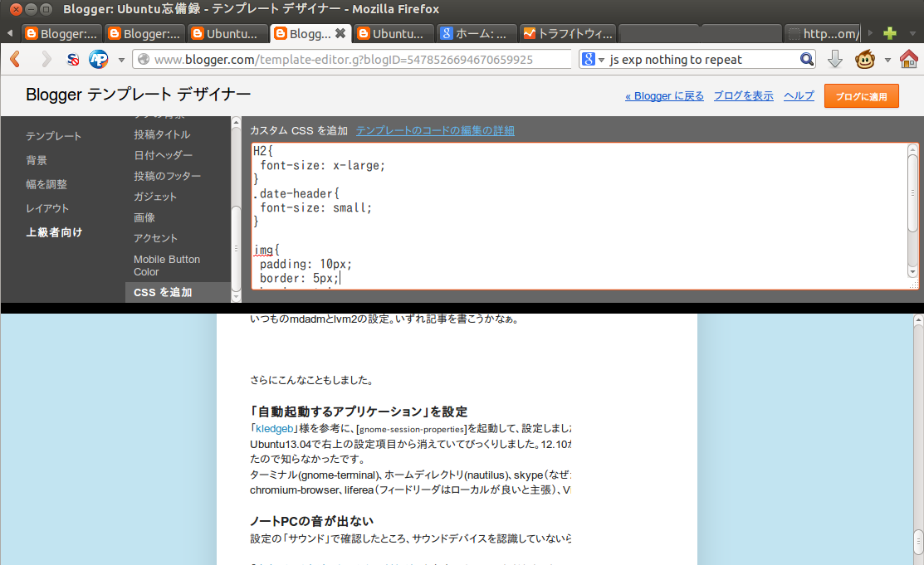This screenshot has height=565, width=924.
Task: Click the Home house icon
Action: (908, 59)
